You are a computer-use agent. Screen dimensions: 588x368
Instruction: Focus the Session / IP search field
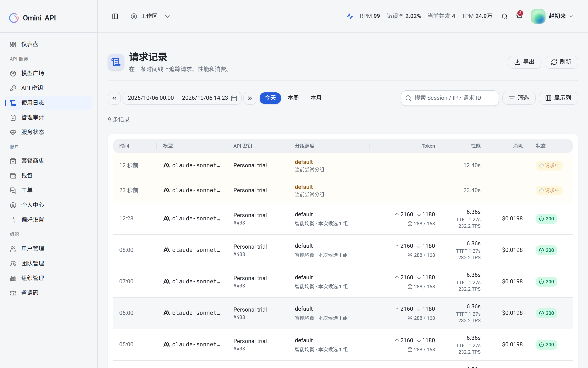[450, 98]
